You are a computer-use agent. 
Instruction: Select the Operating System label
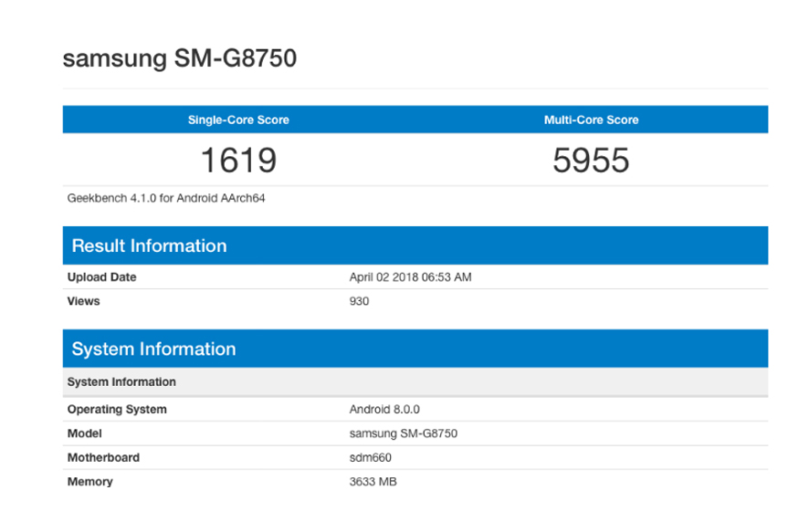tap(117, 410)
